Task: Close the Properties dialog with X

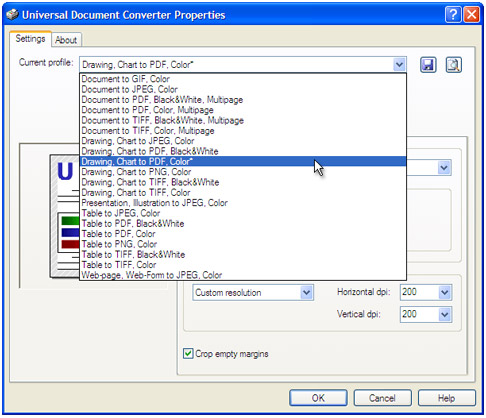Action: [x=472, y=15]
